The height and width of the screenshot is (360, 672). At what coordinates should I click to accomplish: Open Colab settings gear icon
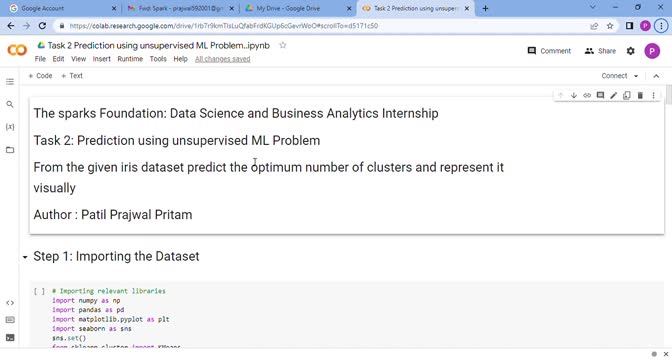click(x=630, y=51)
